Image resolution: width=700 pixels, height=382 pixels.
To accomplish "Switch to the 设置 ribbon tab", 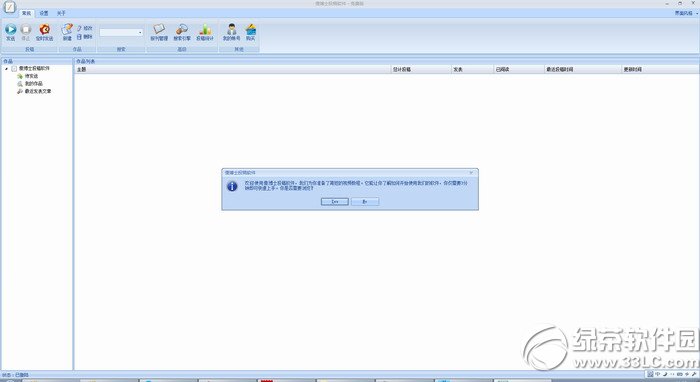I will click(x=44, y=13).
